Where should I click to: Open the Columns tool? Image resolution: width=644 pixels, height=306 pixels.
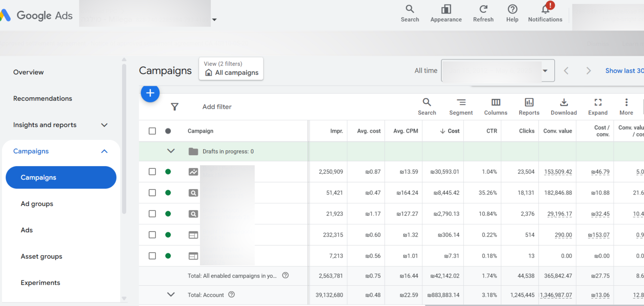pyautogui.click(x=496, y=107)
